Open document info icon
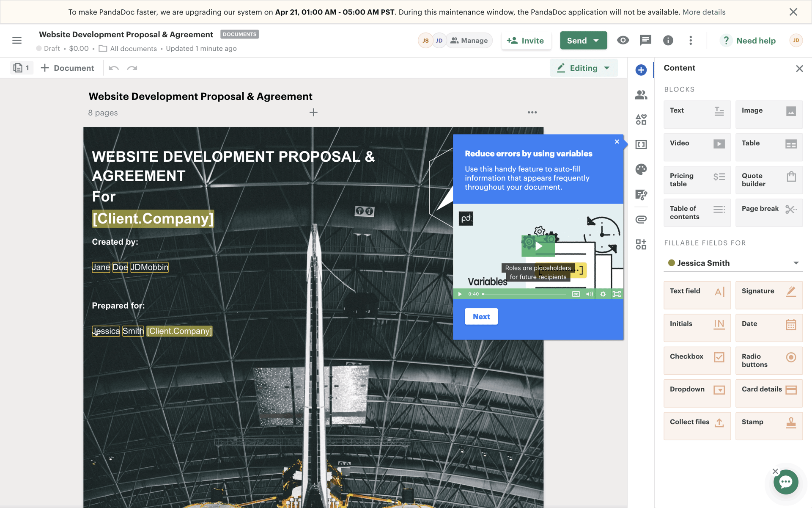Screen dimensions: 812x508 tap(668, 40)
